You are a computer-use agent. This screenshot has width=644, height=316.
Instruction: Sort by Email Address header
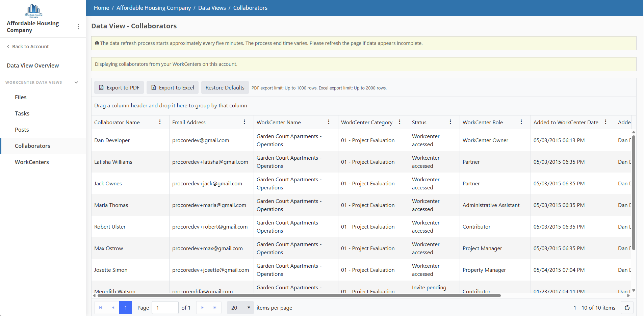coord(189,122)
